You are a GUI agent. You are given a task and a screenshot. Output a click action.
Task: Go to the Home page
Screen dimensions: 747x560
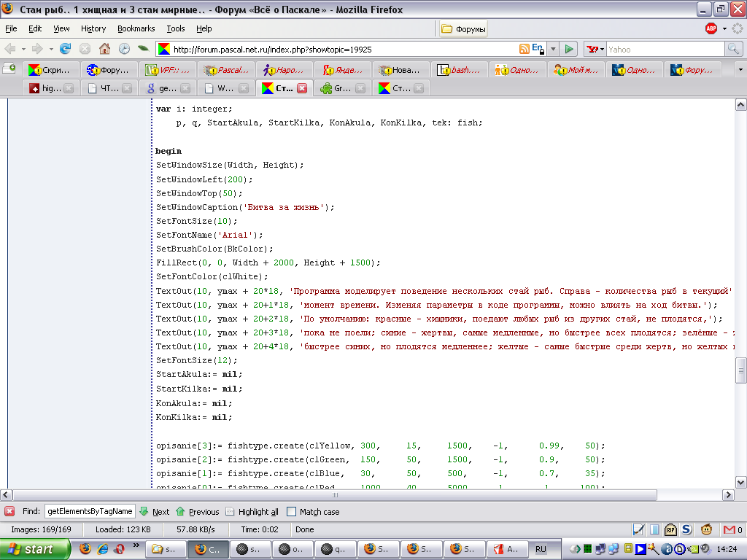tap(104, 49)
